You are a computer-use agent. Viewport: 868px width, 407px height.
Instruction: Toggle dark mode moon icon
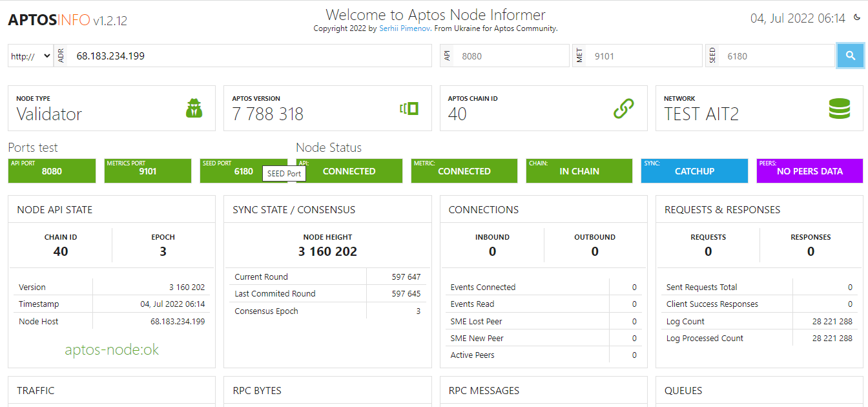[x=857, y=18]
